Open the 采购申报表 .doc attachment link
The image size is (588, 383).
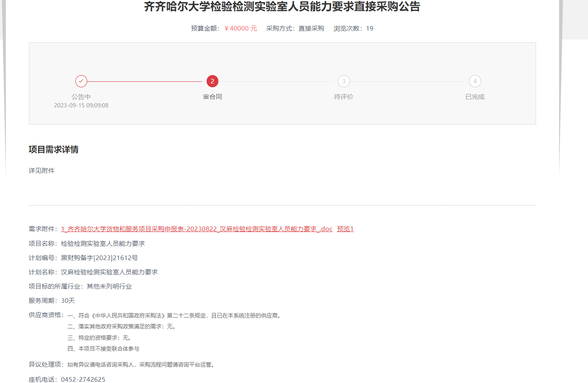(x=197, y=229)
